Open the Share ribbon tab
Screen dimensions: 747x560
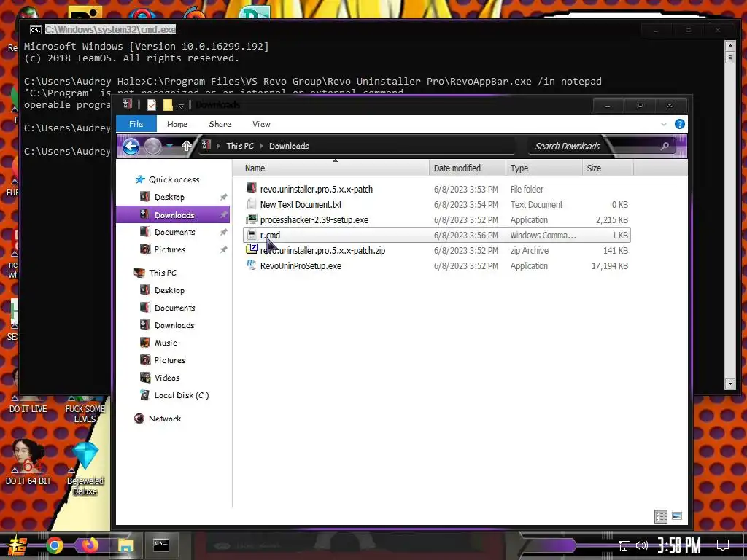coord(220,124)
